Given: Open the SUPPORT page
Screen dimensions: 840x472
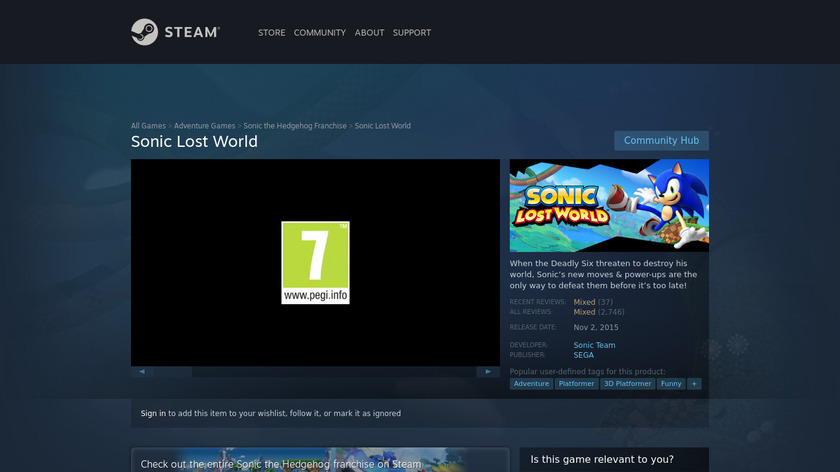Looking at the screenshot, I should 411,33.
